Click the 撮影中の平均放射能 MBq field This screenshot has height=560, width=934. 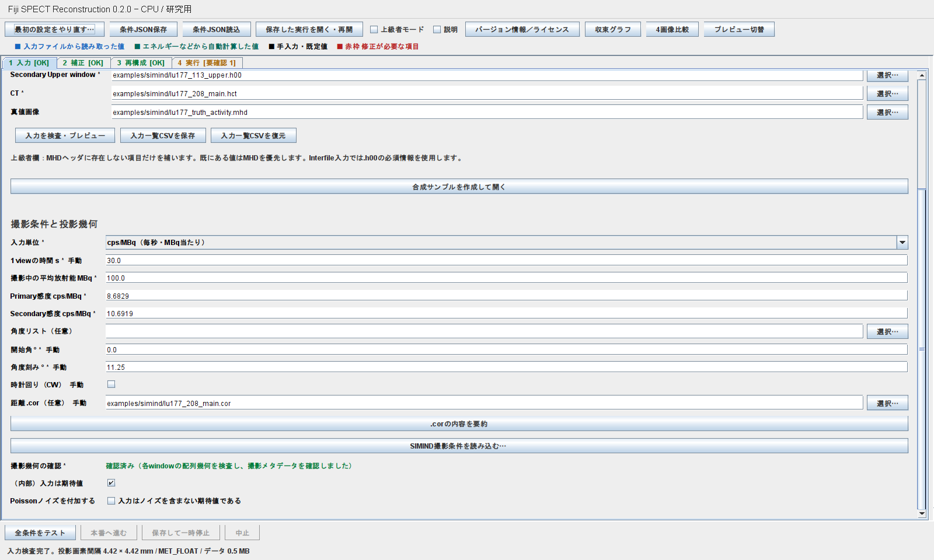(506, 278)
